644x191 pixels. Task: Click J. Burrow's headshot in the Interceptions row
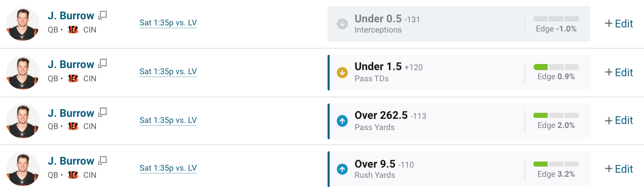click(x=23, y=24)
